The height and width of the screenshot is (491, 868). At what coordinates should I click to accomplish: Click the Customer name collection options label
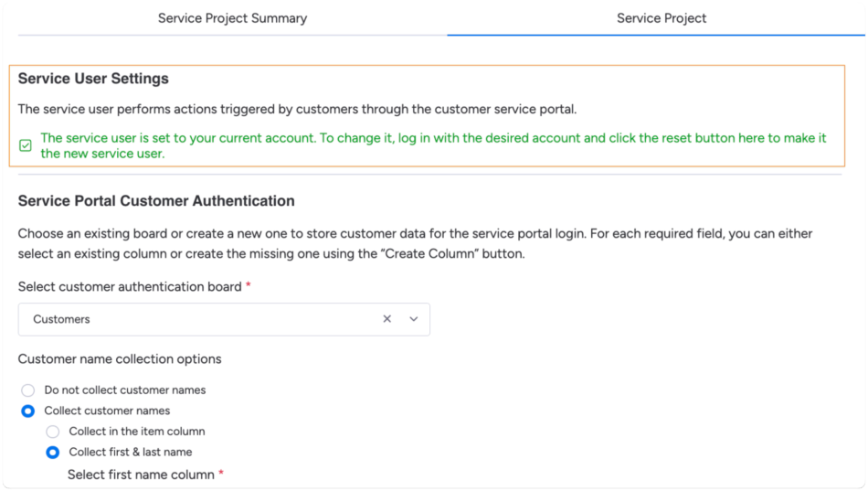click(120, 359)
